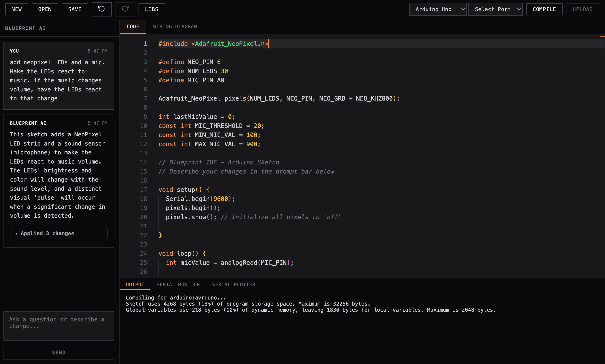Open the Select Port dropdown

click(495, 9)
